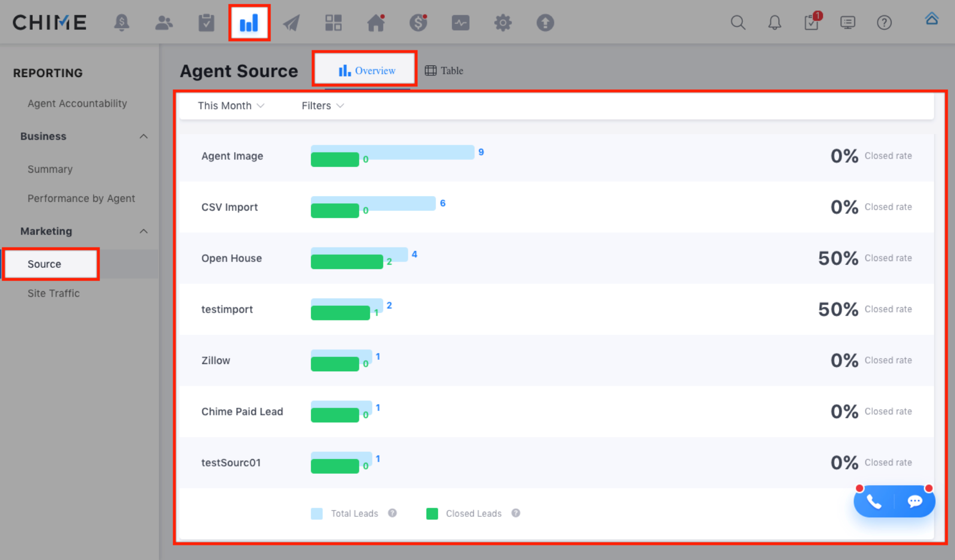955x560 pixels.
Task: Click the testSourc01 row label
Action: (231, 462)
